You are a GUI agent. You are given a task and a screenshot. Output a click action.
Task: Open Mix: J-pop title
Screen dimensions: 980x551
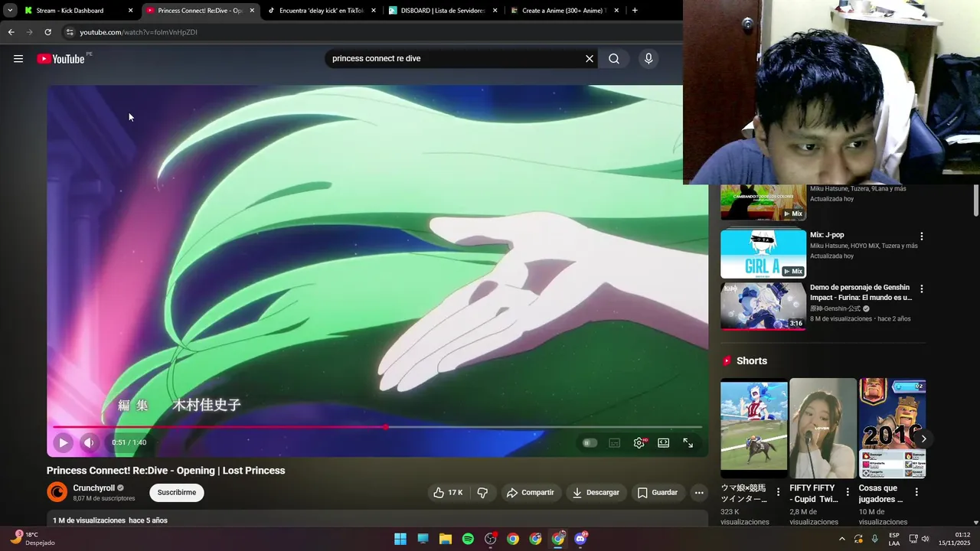click(827, 235)
